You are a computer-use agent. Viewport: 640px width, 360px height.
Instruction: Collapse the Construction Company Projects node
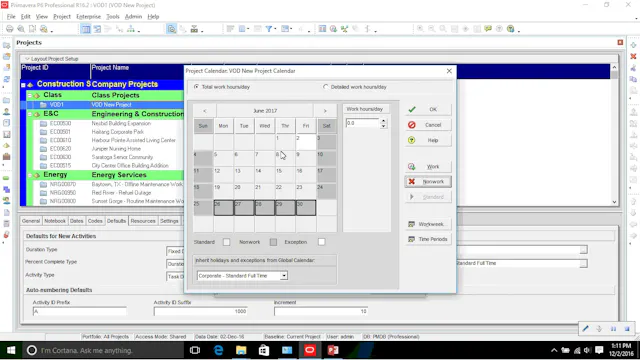(23, 85)
